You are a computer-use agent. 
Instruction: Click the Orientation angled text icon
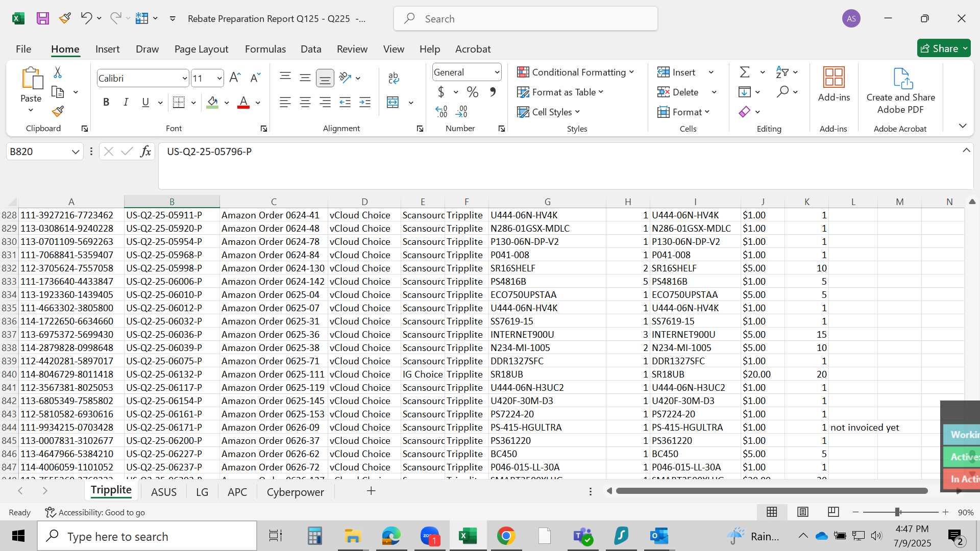[x=345, y=78]
